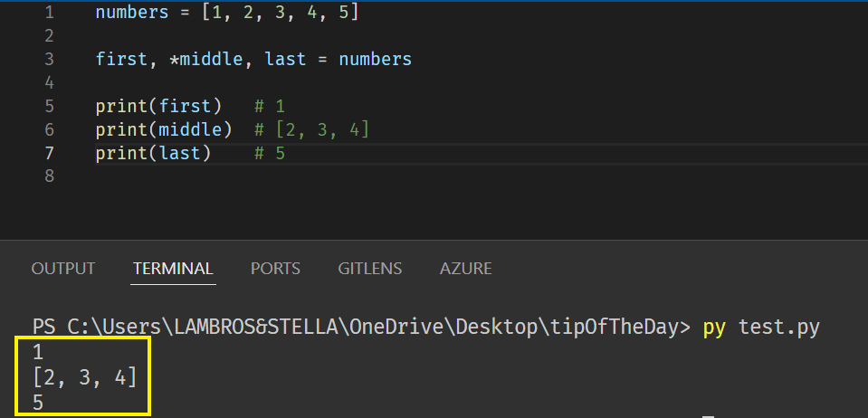Open the PORTS panel tab

[275, 269]
